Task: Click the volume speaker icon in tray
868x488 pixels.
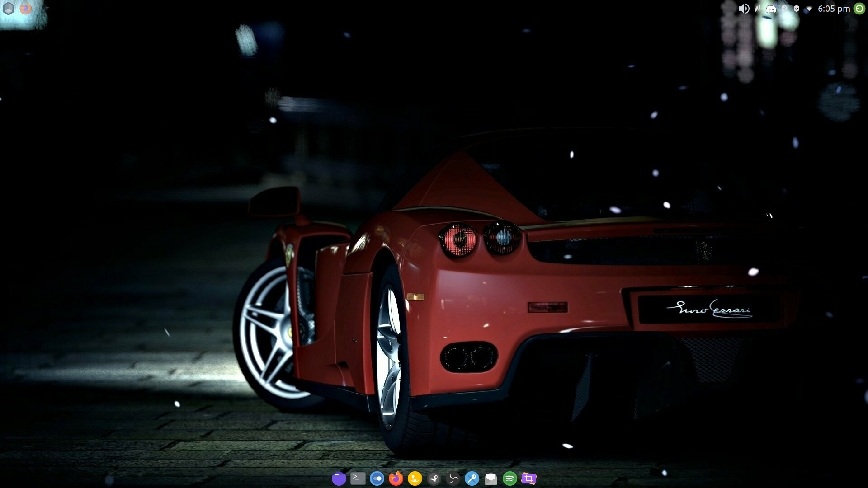Action: pos(744,9)
